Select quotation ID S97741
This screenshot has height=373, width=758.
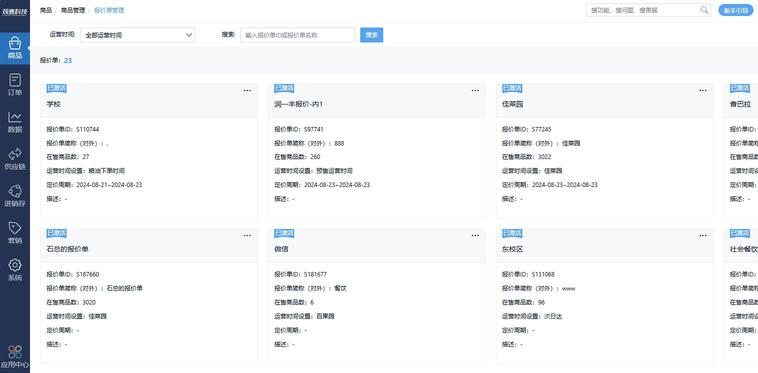(314, 129)
